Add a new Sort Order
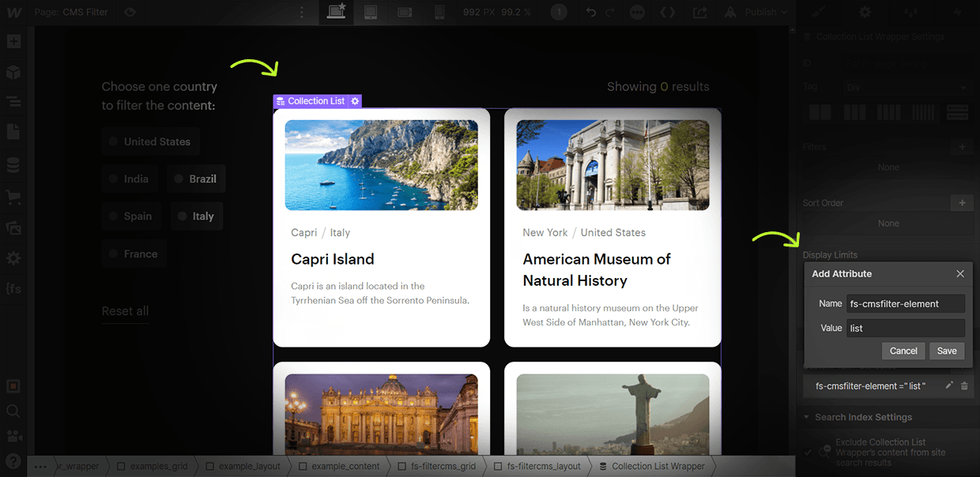This screenshot has width=980, height=477. click(962, 203)
